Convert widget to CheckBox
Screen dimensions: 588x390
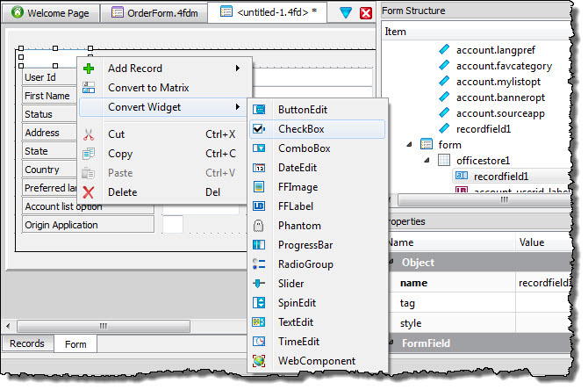317,129
